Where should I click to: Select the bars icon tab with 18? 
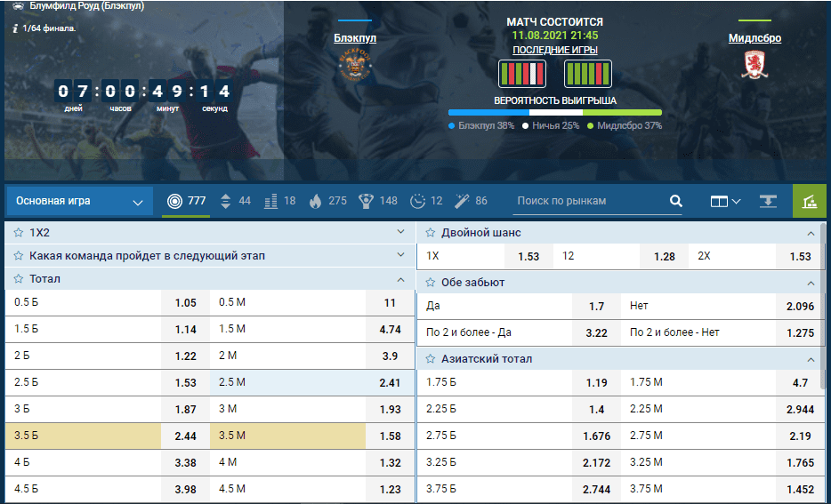(x=279, y=201)
